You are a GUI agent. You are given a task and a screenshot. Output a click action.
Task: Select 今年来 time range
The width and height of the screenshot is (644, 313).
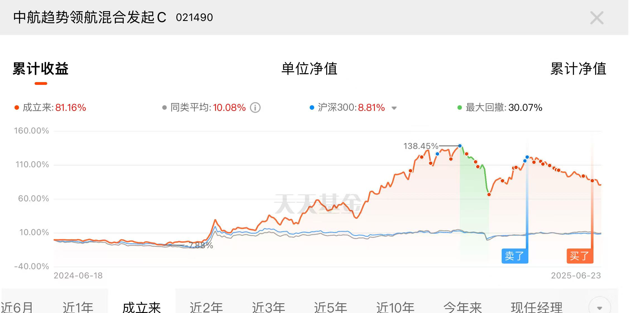pyautogui.click(x=462, y=307)
